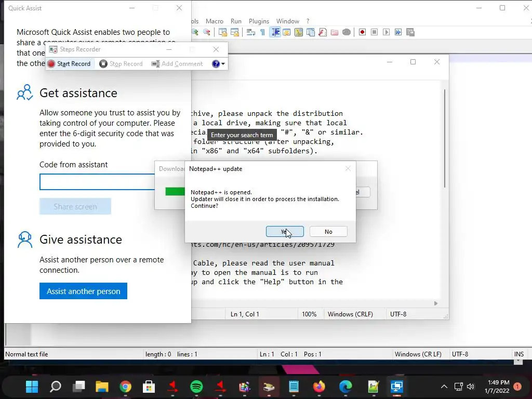Click 'Windows (CR LF)' in Notepad++ status bar
This screenshot has height=399, width=532.
point(418,354)
